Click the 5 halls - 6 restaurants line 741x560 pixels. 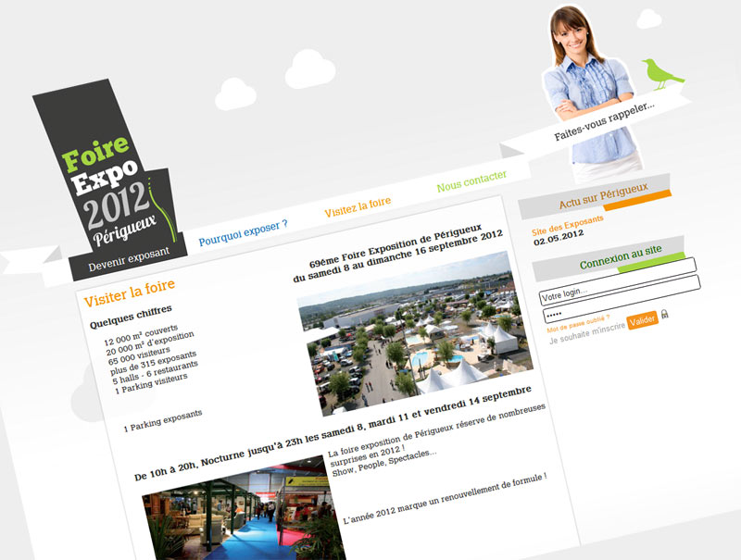[x=155, y=372]
